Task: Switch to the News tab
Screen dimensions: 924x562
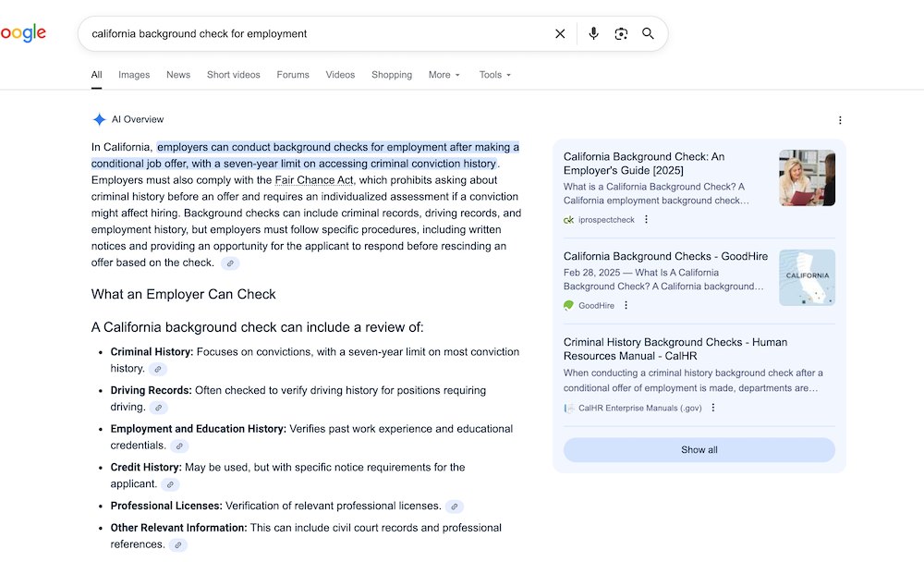Action: point(178,75)
